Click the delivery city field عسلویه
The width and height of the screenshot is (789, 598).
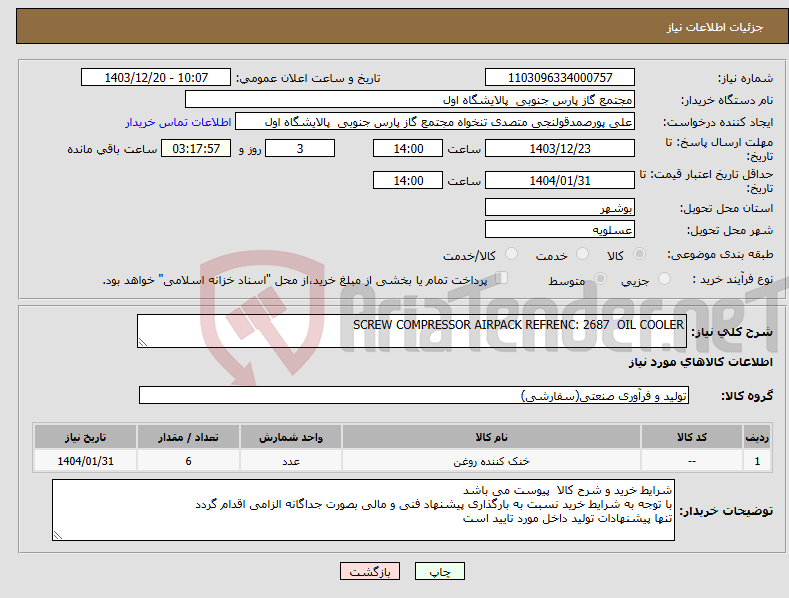coord(560,230)
